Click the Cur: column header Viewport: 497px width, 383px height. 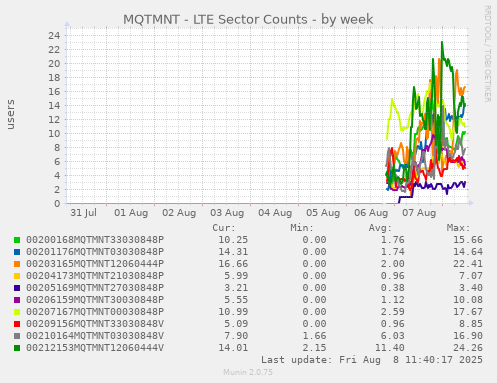coord(224,228)
